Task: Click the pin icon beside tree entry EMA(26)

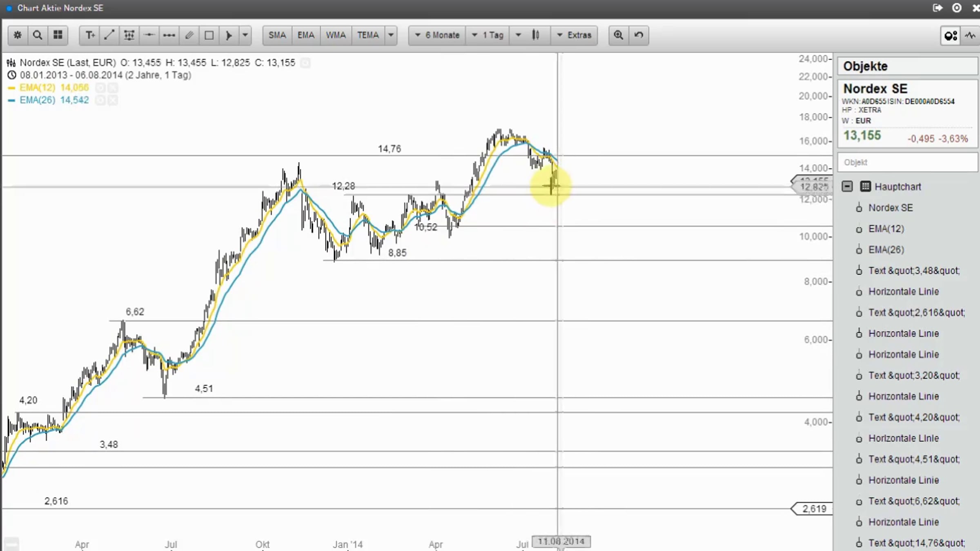Action: coord(859,250)
